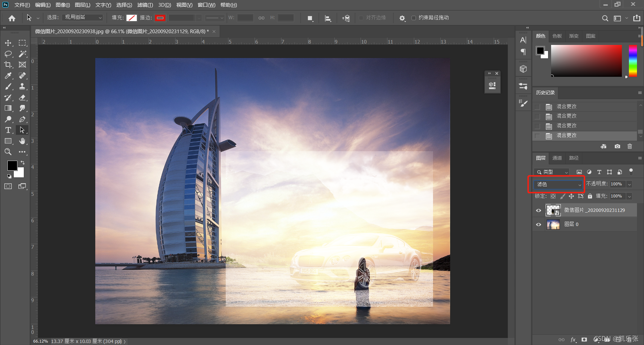Select the Brush tool
This screenshot has height=345, width=644.
[x=8, y=87]
